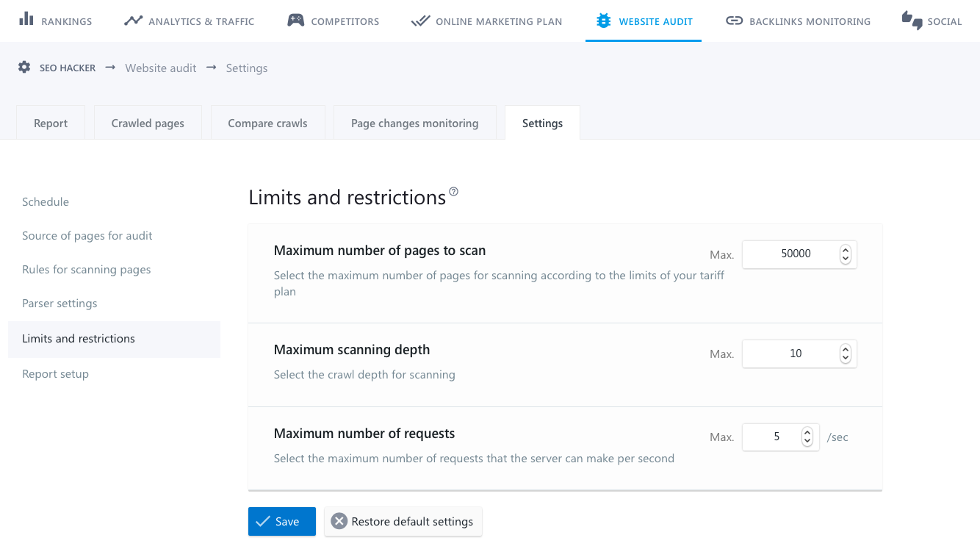This screenshot has width=980, height=549.
Task: Adjust the maximum scanning depth stepper arrows
Action: pos(845,354)
